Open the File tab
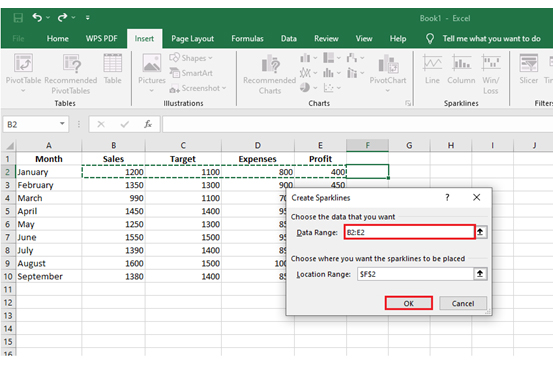553x367 pixels. tap(18, 38)
